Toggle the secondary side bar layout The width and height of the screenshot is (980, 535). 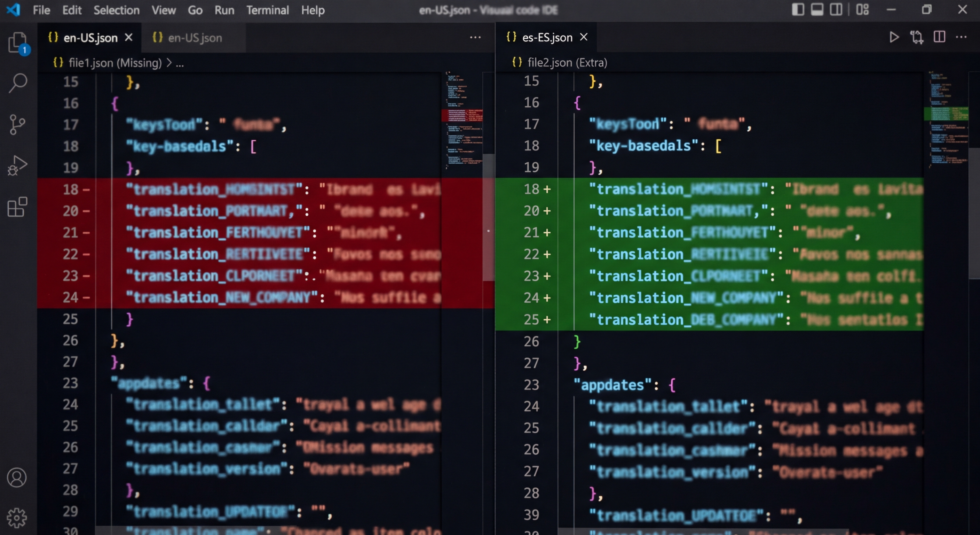tap(836, 9)
